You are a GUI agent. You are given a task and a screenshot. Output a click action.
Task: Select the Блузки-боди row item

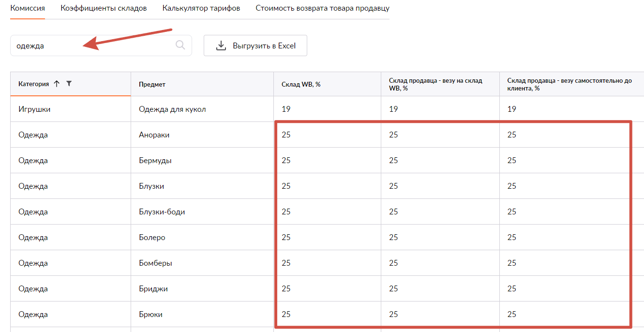[x=162, y=211]
